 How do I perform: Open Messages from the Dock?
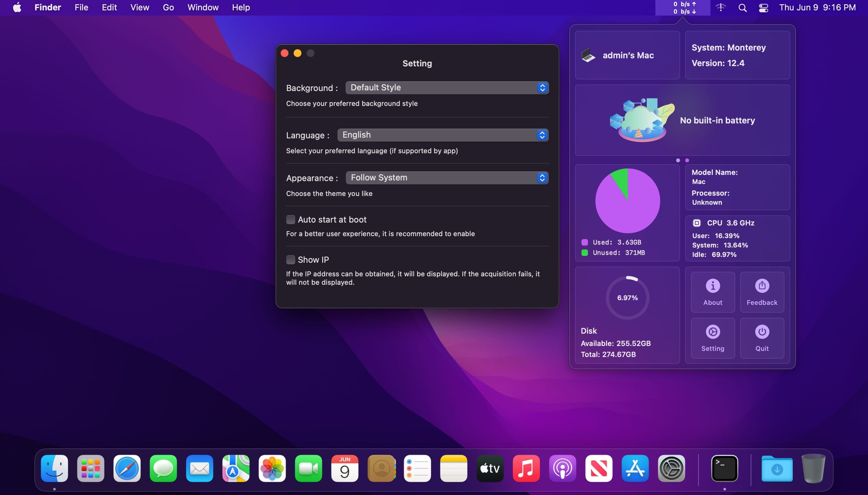pos(163,468)
